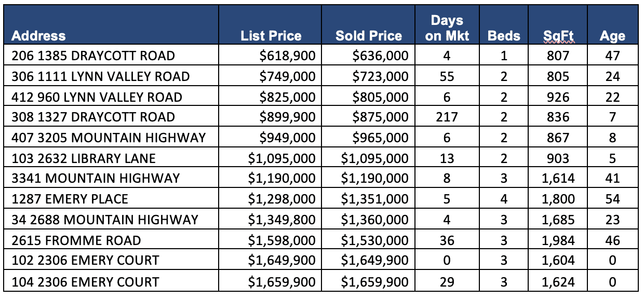Select the 206 1385 Draycott Road cell
Viewport: 644px width, 298px height.
(93, 56)
